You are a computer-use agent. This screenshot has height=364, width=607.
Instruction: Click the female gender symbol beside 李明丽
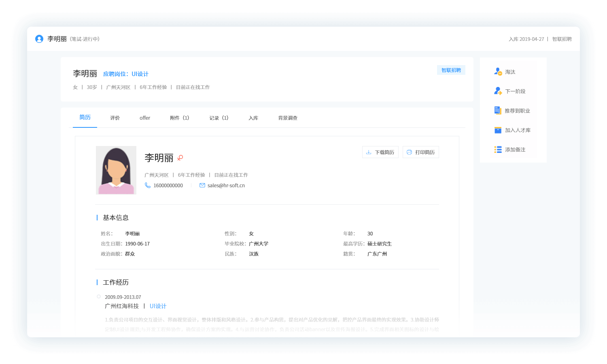point(180,158)
